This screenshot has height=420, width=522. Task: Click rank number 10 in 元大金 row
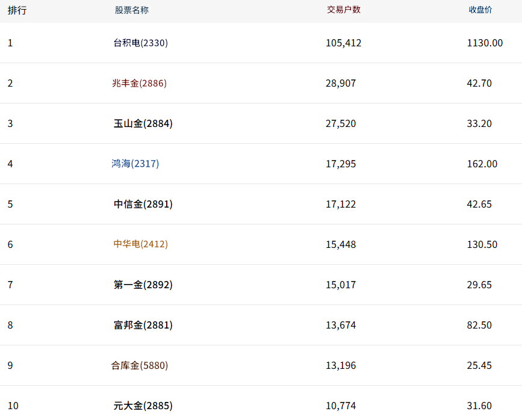click(x=13, y=406)
